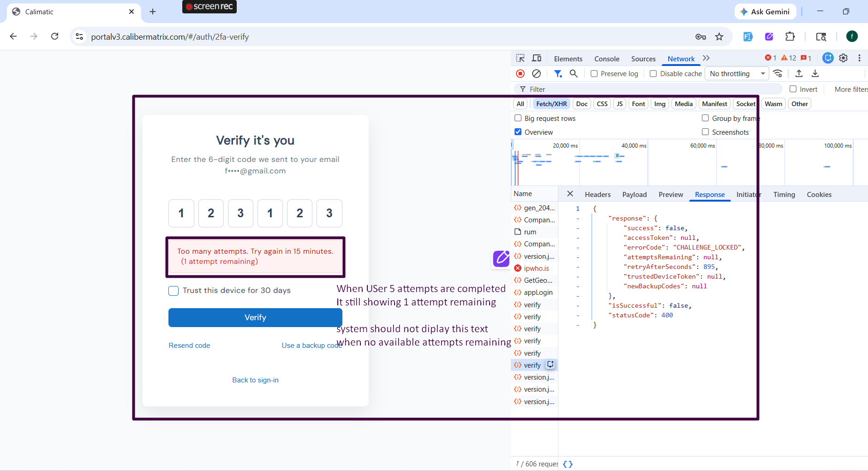Switch to the Elements tab
This screenshot has width=868, height=471.
pyautogui.click(x=568, y=59)
